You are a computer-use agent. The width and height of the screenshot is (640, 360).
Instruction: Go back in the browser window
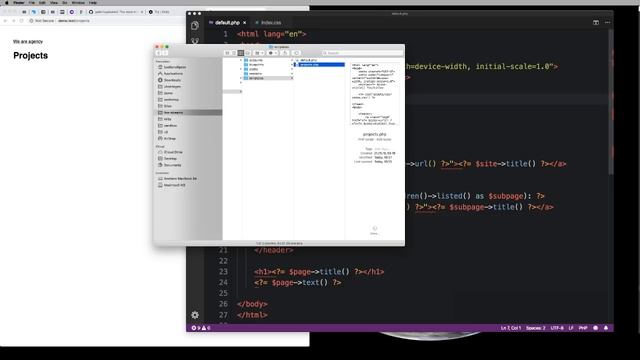tap(5, 20)
